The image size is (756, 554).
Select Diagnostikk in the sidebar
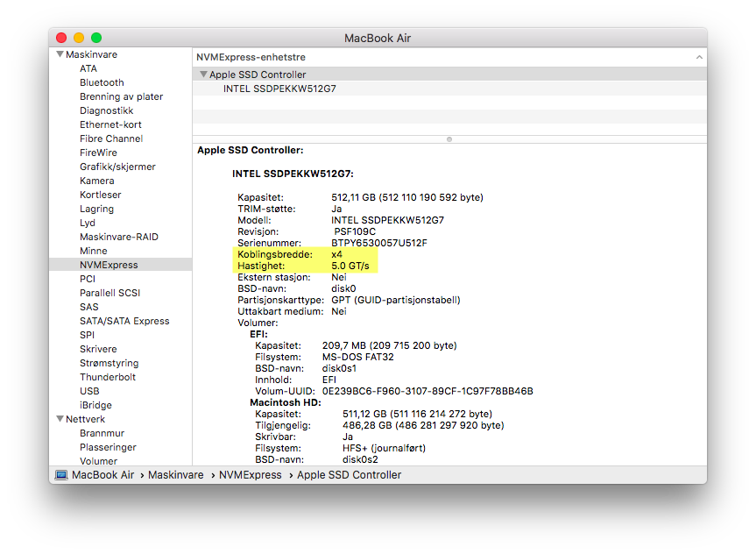coord(107,110)
